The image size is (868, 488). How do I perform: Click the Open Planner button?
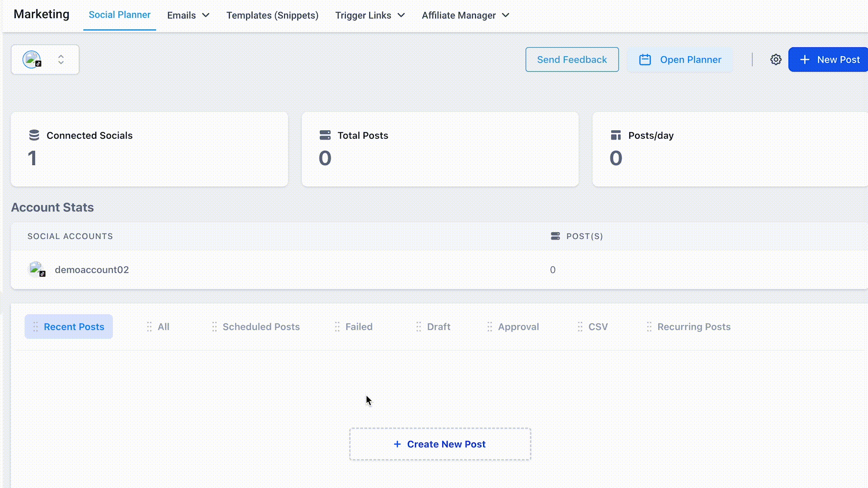tap(680, 60)
